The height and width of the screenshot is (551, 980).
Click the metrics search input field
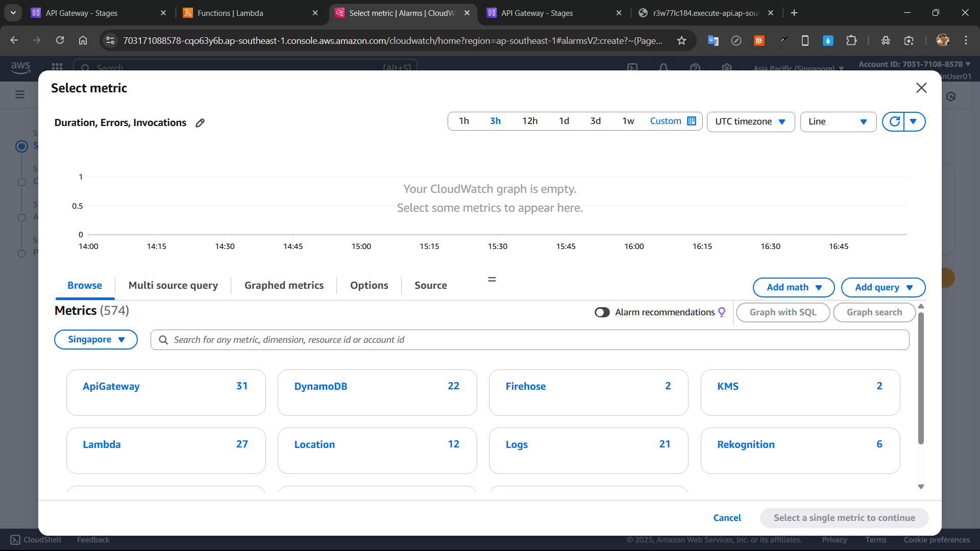click(x=530, y=340)
